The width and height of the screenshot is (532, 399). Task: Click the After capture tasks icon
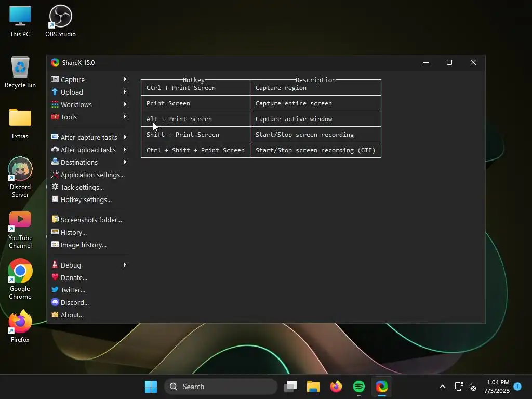tap(55, 137)
